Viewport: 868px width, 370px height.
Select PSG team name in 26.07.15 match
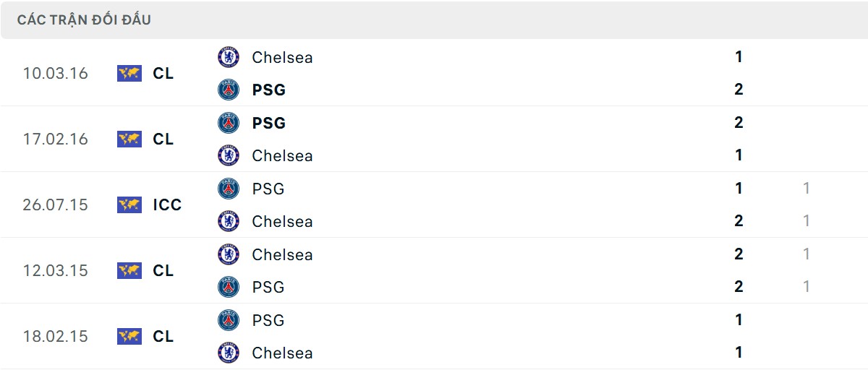[268, 189]
